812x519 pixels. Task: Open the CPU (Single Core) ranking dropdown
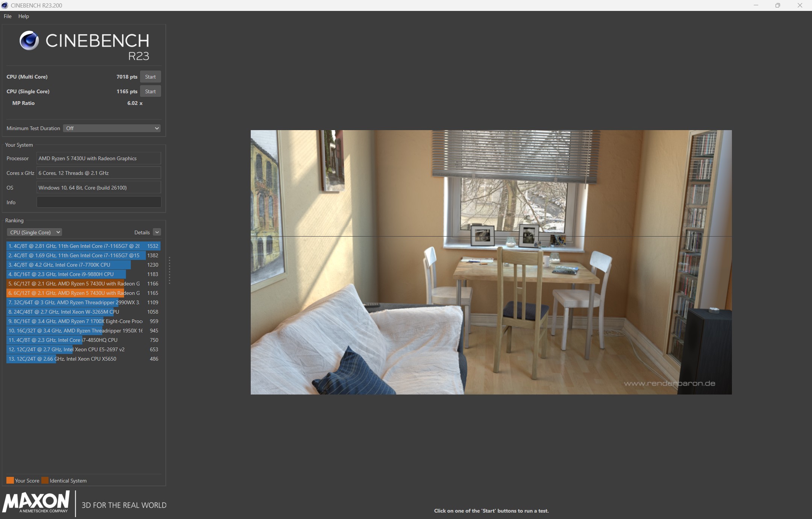tap(34, 232)
